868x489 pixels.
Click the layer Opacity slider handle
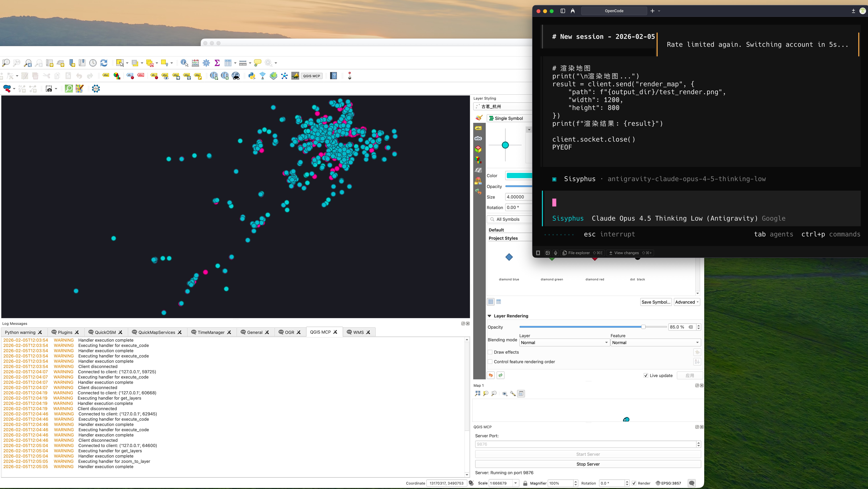click(643, 327)
